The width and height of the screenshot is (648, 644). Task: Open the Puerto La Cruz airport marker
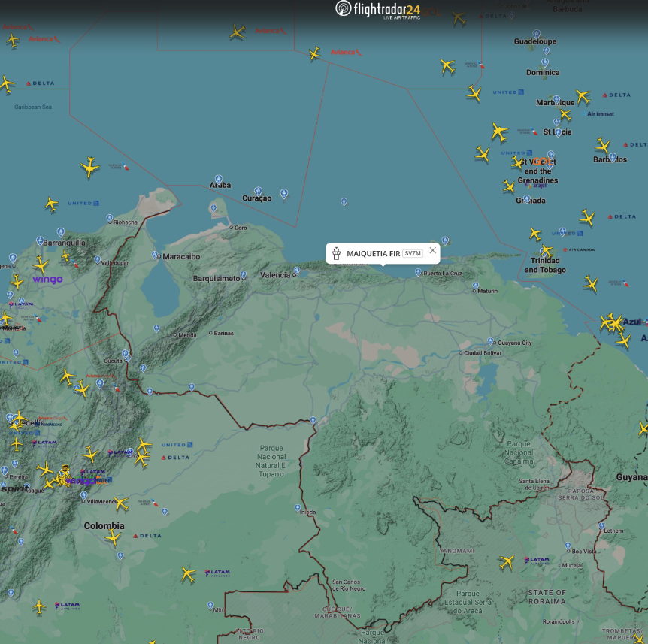coord(419,272)
